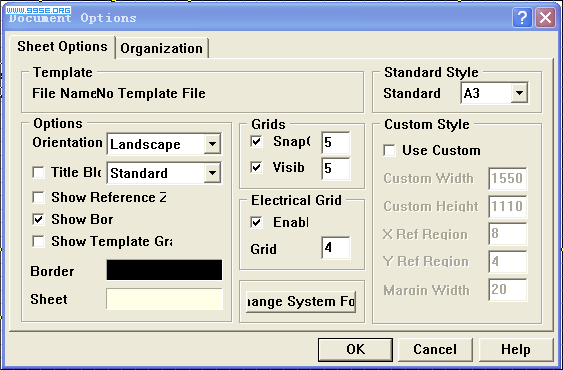This screenshot has width=563, height=370.
Task: Click the Custom Height field showing 1110
Action: point(508,207)
